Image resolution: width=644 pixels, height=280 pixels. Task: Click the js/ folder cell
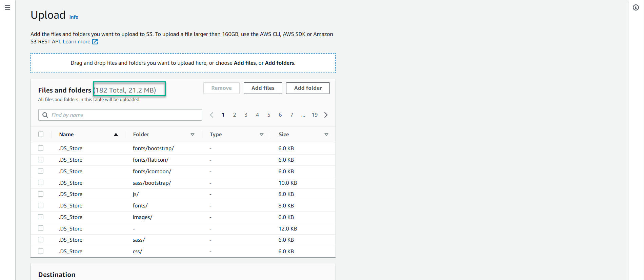136,194
